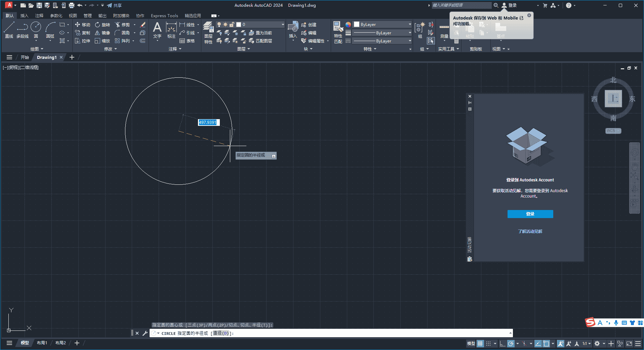Open the 图层特性 layer properties manager
644x350 pixels.
click(x=208, y=33)
